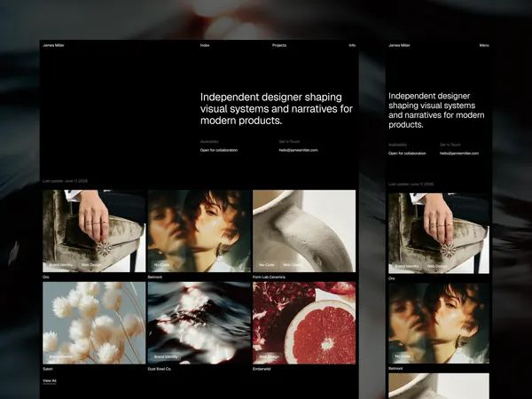Open the Belmont project thumbnail in desktop grid
This screenshot has width=532, height=399.
click(x=199, y=231)
